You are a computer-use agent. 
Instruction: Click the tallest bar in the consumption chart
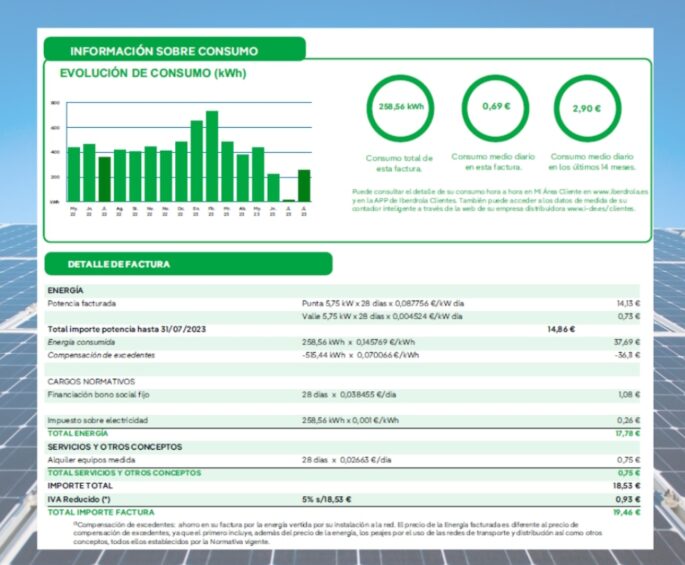click(212, 156)
